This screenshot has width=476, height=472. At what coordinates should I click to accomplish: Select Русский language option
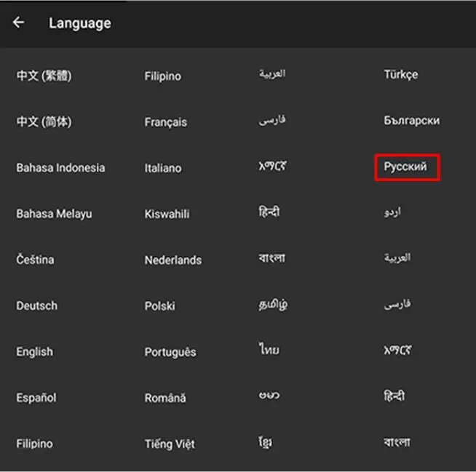(x=405, y=167)
